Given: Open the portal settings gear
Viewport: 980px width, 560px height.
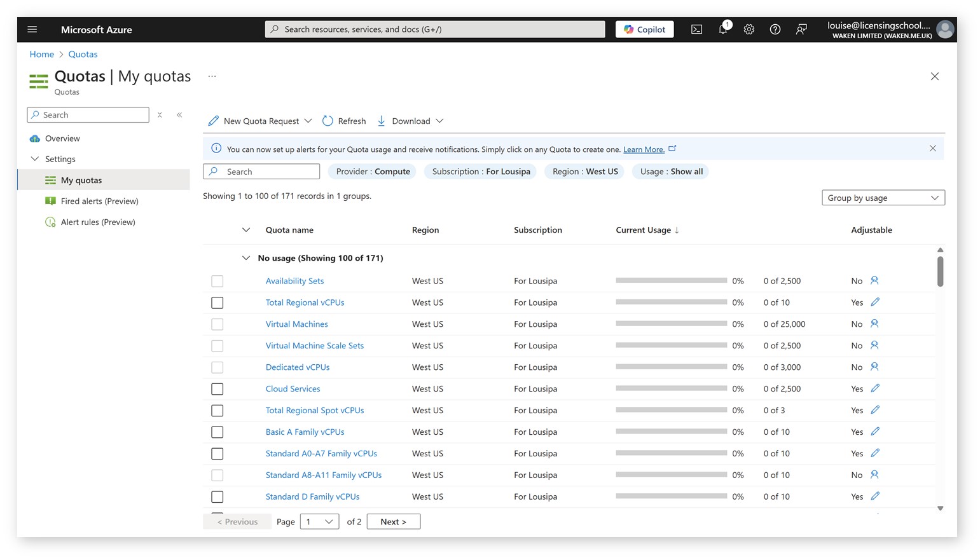Looking at the screenshot, I should pos(749,29).
